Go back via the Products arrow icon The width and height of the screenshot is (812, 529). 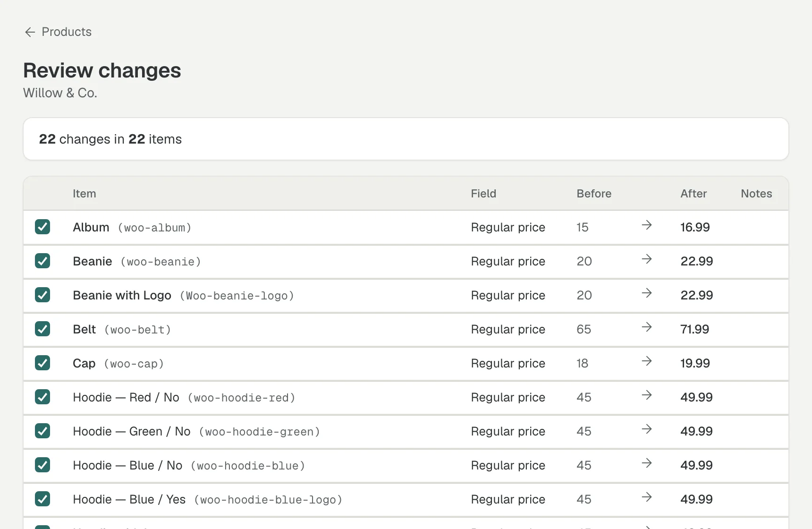(30, 32)
